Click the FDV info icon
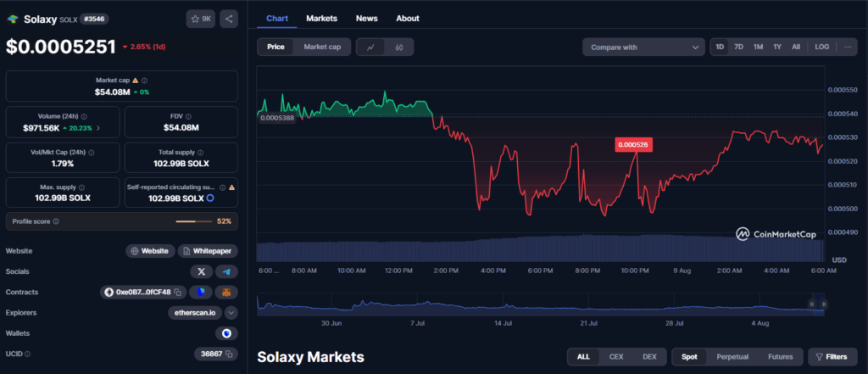Screen dimensions: 868x374 point(188,117)
